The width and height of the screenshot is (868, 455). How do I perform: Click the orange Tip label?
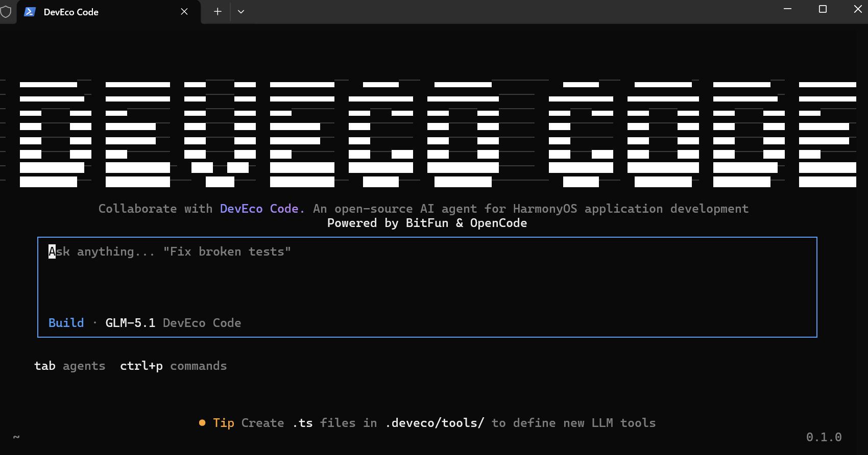[x=224, y=423]
